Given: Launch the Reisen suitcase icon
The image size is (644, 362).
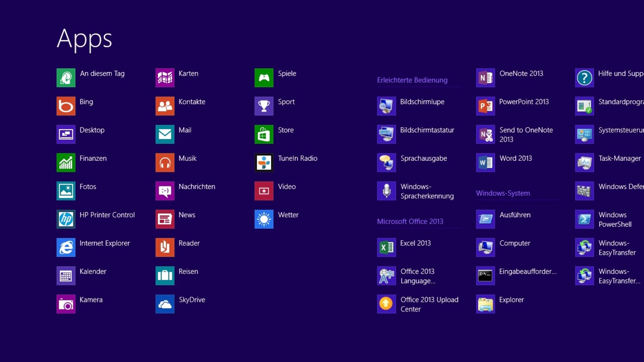Looking at the screenshot, I should [165, 276].
